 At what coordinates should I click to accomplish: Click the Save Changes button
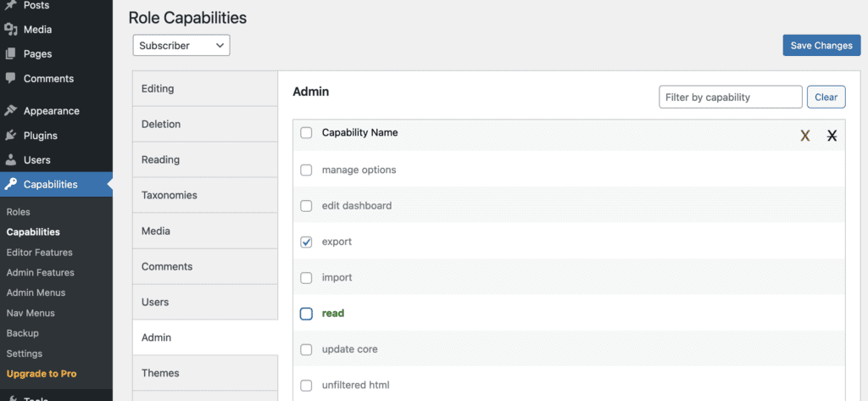821,46
